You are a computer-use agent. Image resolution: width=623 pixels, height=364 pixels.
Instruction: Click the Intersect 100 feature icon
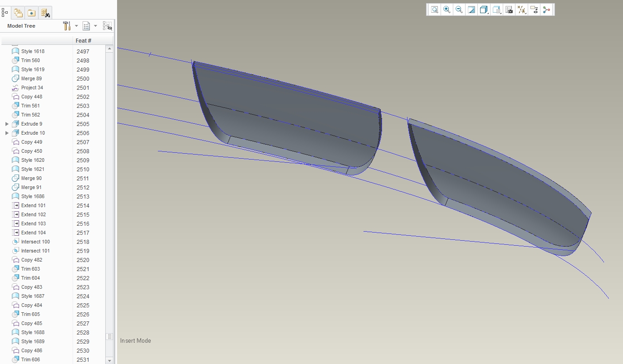pyautogui.click(x=15, y=242)
